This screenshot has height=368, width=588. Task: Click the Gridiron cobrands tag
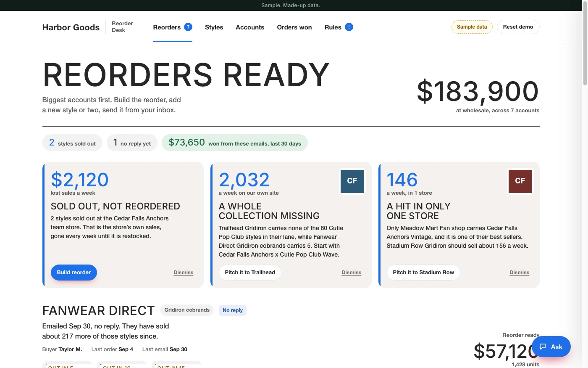point(187,310)
